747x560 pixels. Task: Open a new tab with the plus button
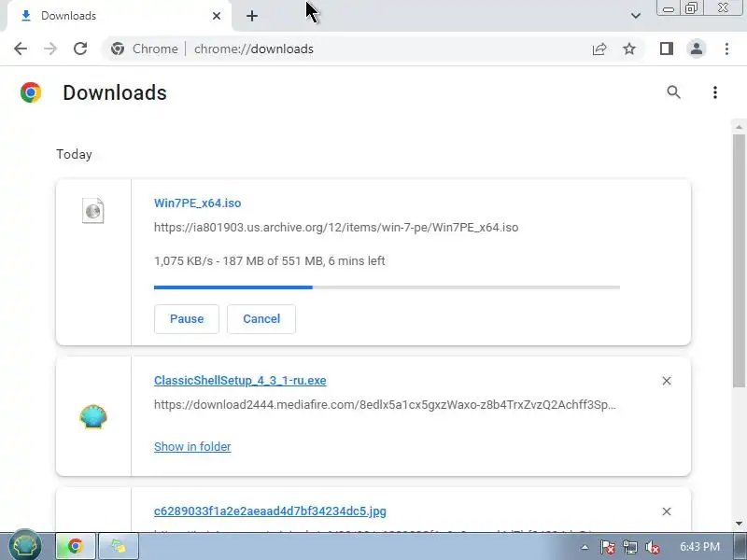(x=252, y=16)
